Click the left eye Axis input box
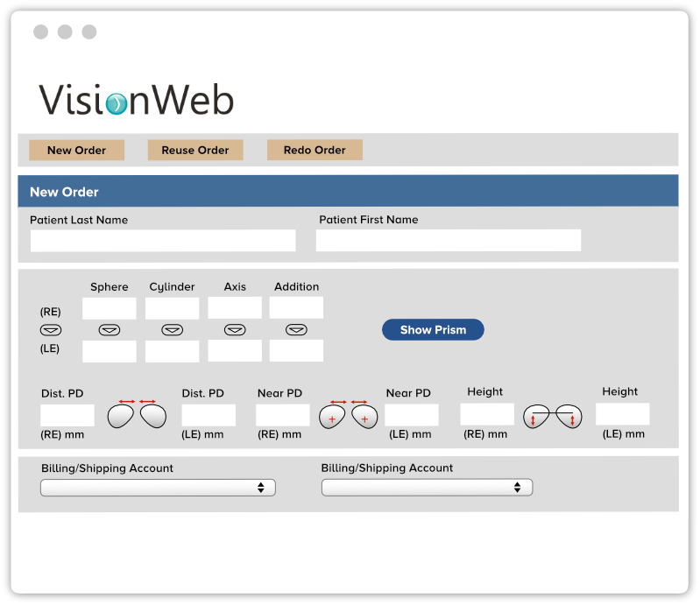The height and width of the screenshot is (605, 700). 234,351
